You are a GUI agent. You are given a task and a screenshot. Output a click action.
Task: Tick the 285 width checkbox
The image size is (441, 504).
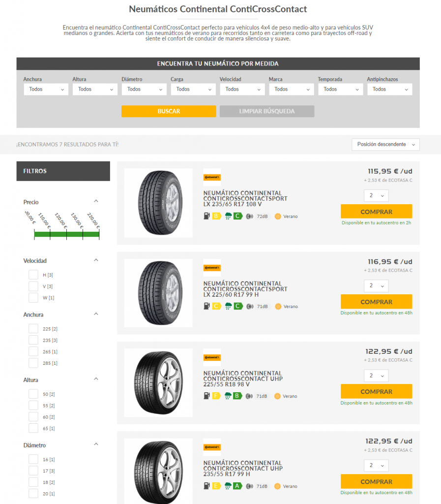[33, 363]
